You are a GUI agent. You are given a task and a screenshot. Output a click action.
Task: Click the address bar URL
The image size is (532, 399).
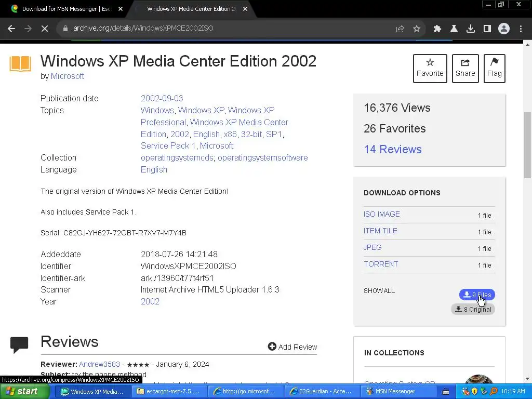tap(143, 28)
